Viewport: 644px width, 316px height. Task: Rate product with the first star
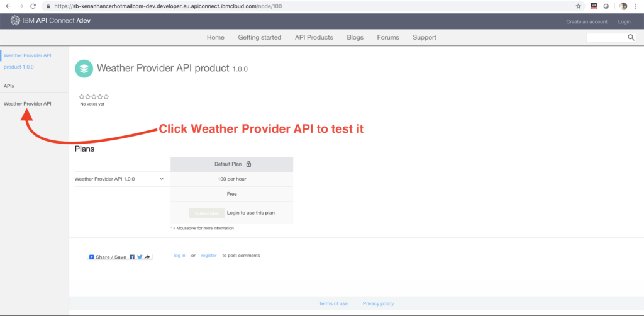point(81,97)
